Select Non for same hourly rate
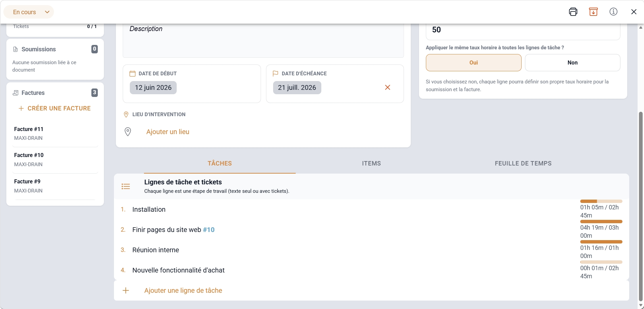The height and width of the screenshot is (309, 644). tap(572, 62)
